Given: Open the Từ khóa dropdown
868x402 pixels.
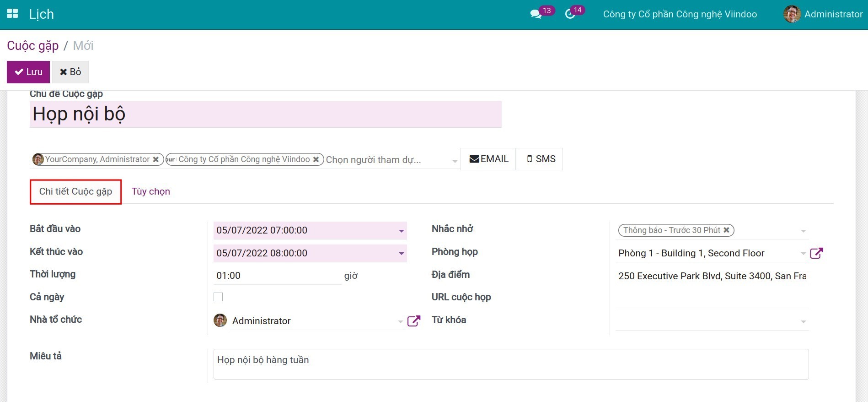Looking at the screenshot, I should point(803,322).
